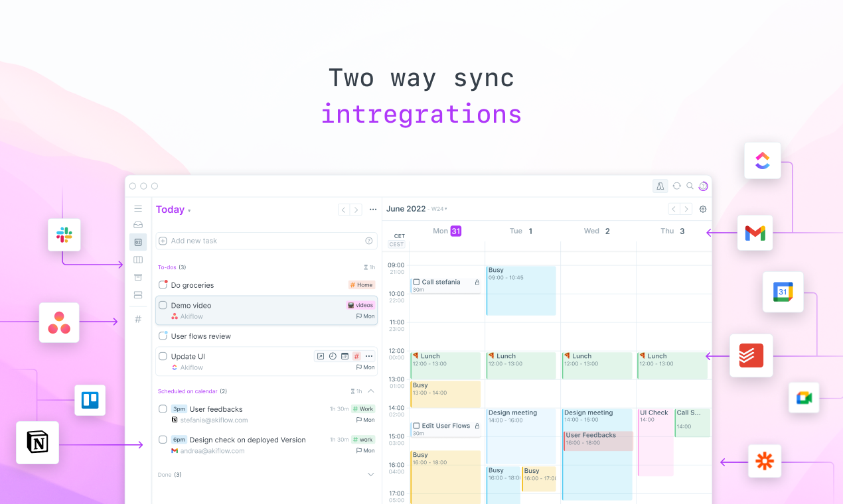Image resolution: width=843 pixels, height=504 pixels.
Task: Open Tuesday's Design meeting event
Action: (x=521, y=436)
